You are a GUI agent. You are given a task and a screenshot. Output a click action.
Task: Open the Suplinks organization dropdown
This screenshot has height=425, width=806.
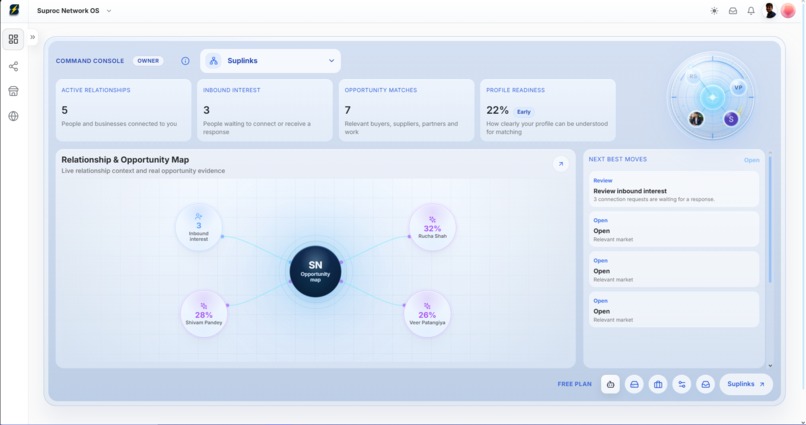(270, 61)
